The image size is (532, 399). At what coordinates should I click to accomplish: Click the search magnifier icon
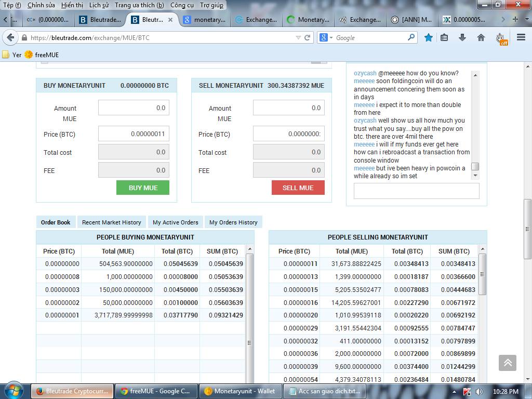(x=411, y=37)
